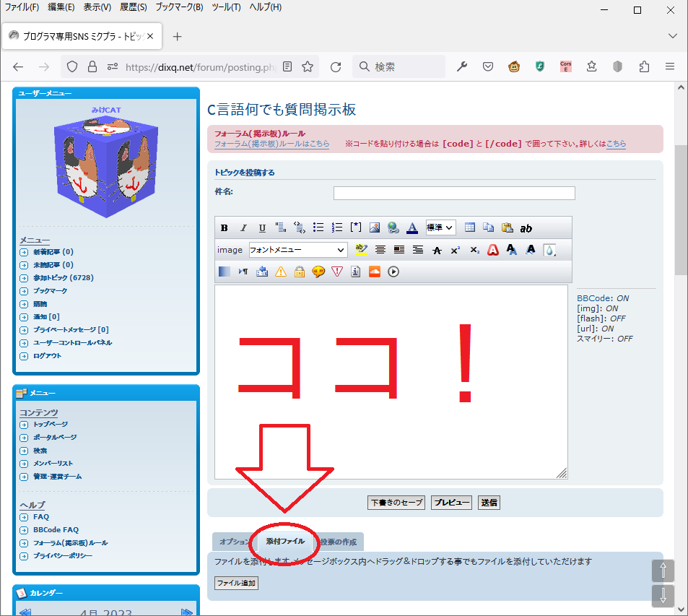This screenshot has height=616, width=688.
Task: Toggle italic text formatting
Action: click(243, 227)
